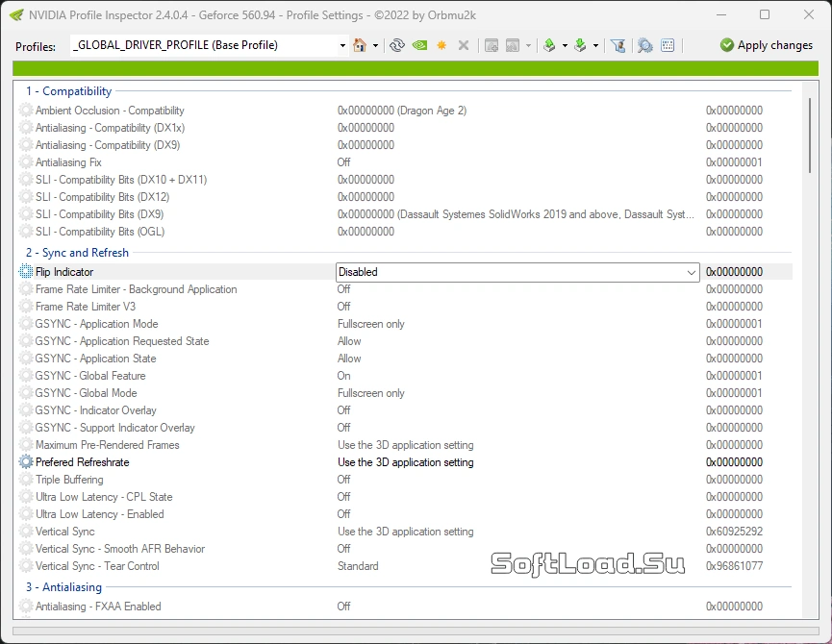The width and height of the screenshot is (832, 644).
Task: Click the gear icon beside GSYNC - Indicator Overlay
Action: point(26,410)
